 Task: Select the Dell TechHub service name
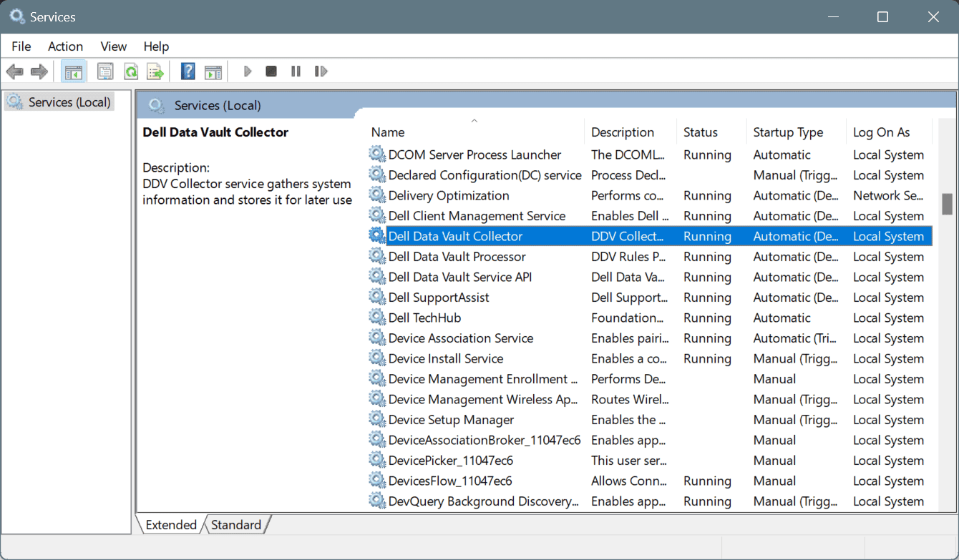424,318
